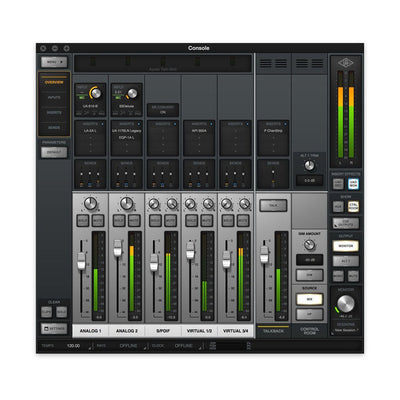Open the Analog 1 sends panel
Screen dimensions: 400x400
pyautogui.click(x=90, y=174)
